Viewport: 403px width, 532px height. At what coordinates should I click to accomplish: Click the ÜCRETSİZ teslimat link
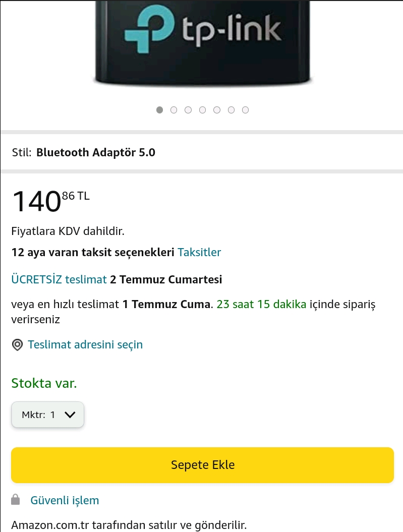tap(59, 279)
